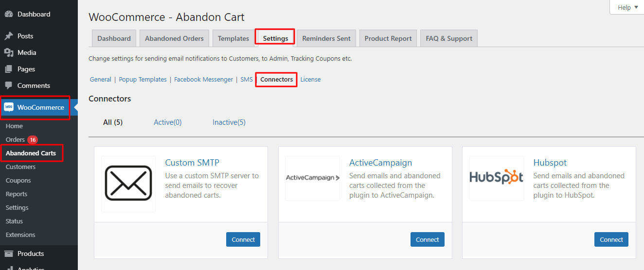Open Facebook Messenger settings link
Viewport: 644px width, 270px height.
pyautogui.click(x=204, y=79)
